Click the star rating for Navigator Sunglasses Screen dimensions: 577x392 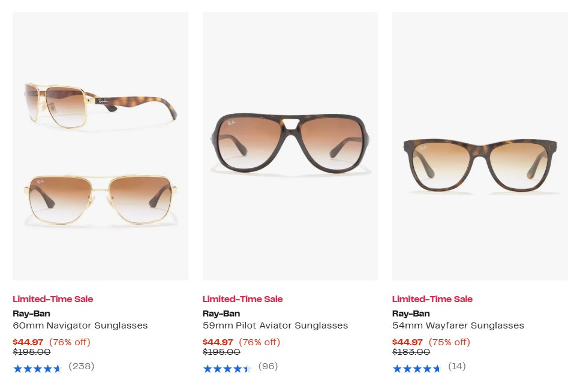[x=37, y=367]
